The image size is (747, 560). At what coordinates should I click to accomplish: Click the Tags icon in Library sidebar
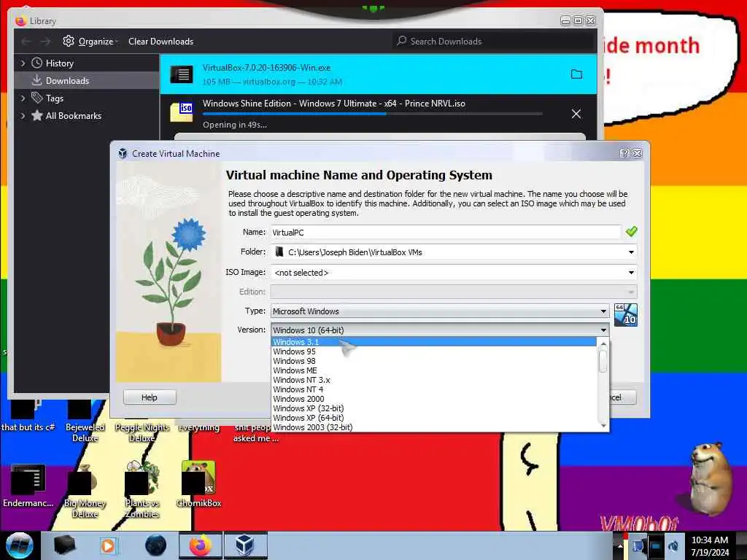36,98
